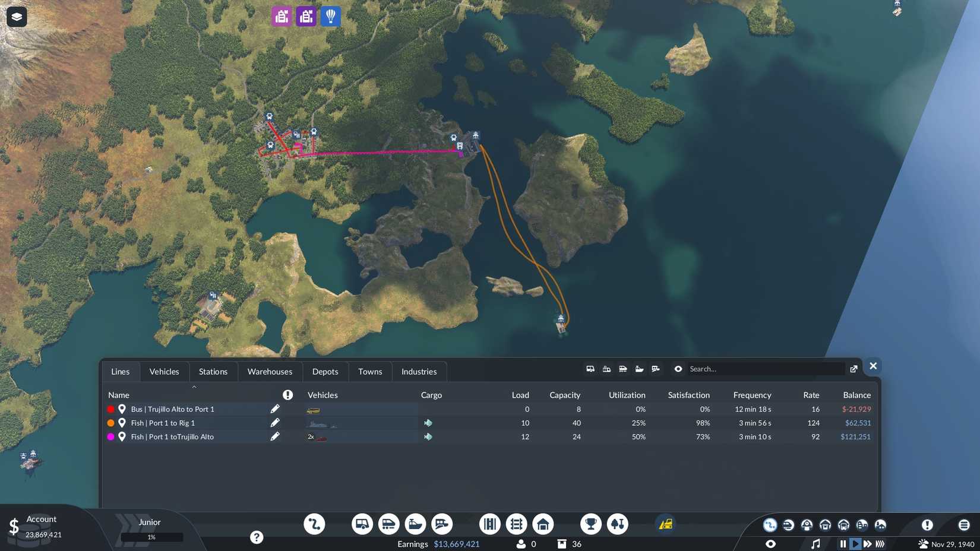Open the map layers button
Viewport: 980px width, 551px height.
click(17, 17)
